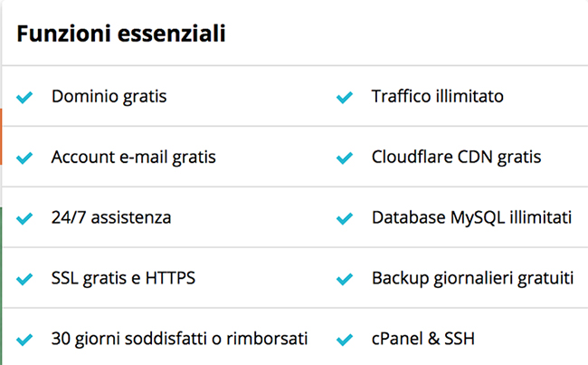Image resolution: width=588 pixels, height=365 pixels.
Task: Select the Database MySQL illimitati label
Action: (x=471, y=217)
